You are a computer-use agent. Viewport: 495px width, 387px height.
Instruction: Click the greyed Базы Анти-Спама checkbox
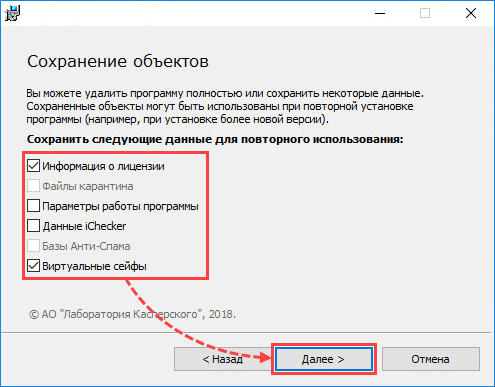[33, 246]
